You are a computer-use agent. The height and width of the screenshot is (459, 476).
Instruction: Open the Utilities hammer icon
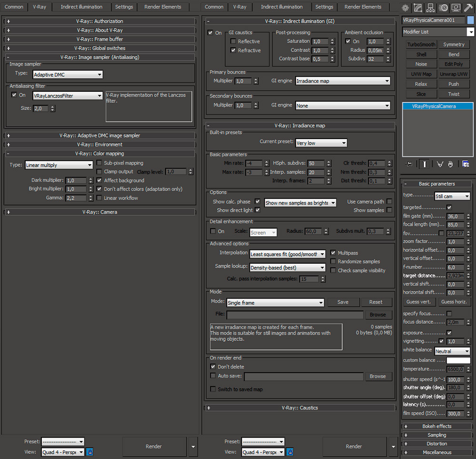(x=468, y=8)
